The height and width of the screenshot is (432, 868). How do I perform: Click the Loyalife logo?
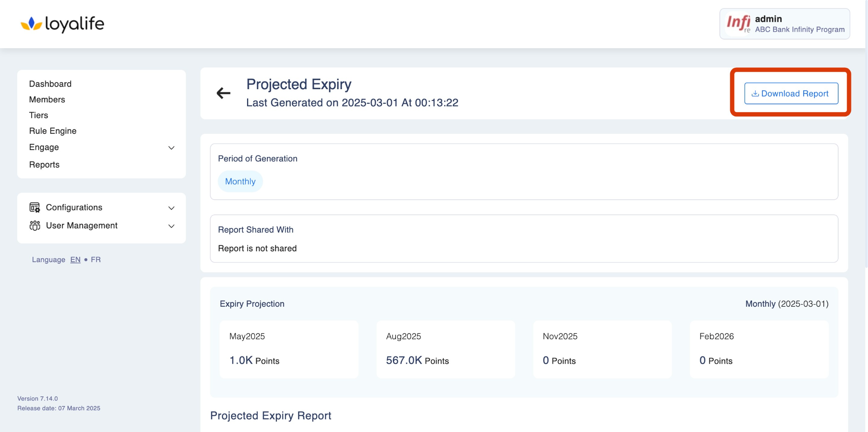(x=62, y=24)
